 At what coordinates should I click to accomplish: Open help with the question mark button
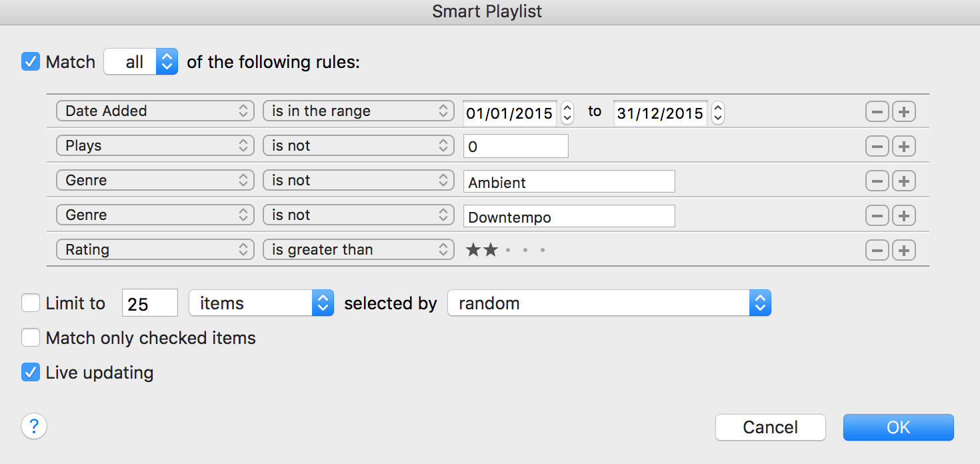tap(34, 427)
